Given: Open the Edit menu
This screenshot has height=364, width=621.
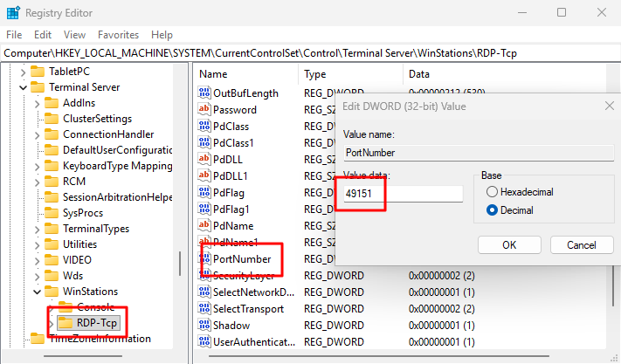Looking at the screenshot, I should click(43, 35).
